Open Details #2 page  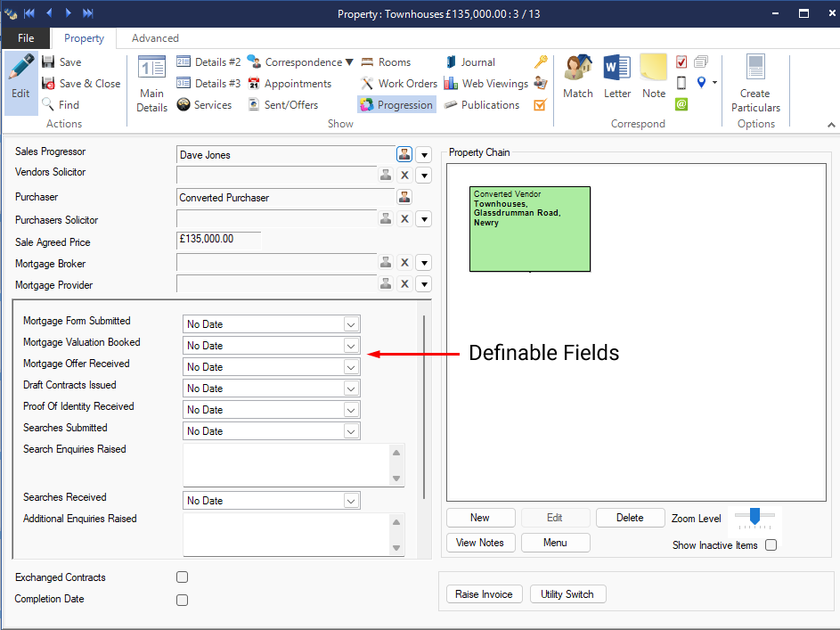(208, 62)
